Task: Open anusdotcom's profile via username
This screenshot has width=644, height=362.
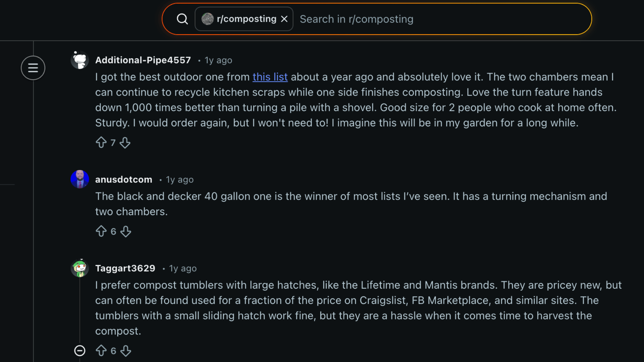Action: [x=124, y=179]
